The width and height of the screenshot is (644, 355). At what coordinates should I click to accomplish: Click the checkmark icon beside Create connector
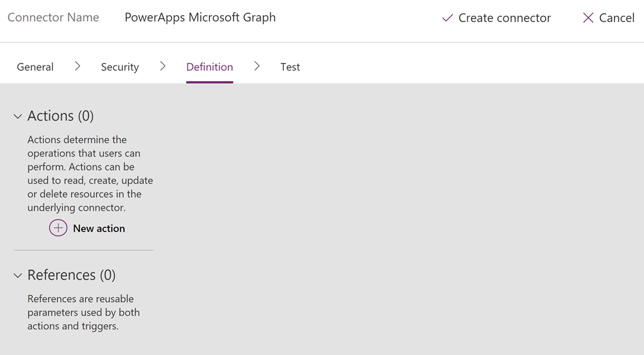[x=447, y=18]
